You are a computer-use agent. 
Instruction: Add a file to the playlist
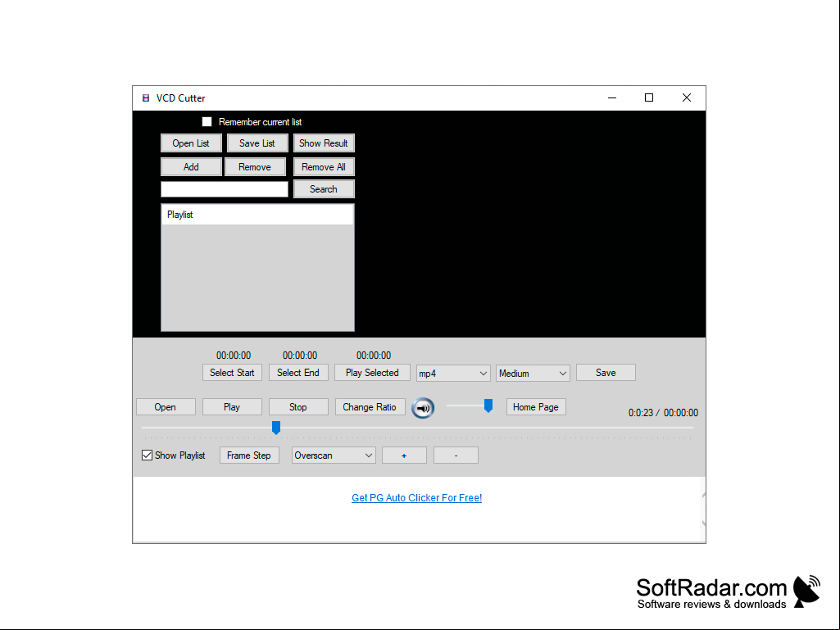point(191,166)
